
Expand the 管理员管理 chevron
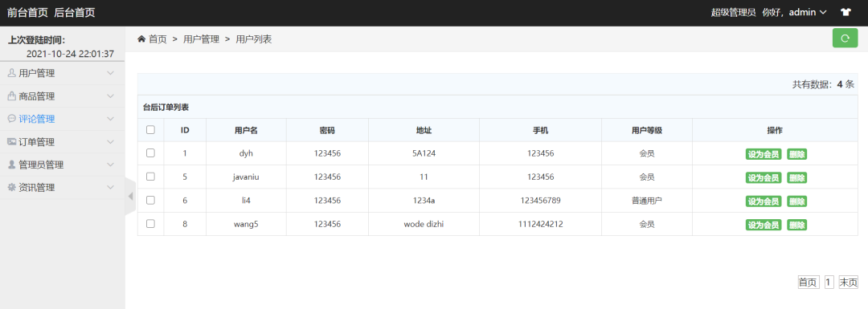[110, 165]
